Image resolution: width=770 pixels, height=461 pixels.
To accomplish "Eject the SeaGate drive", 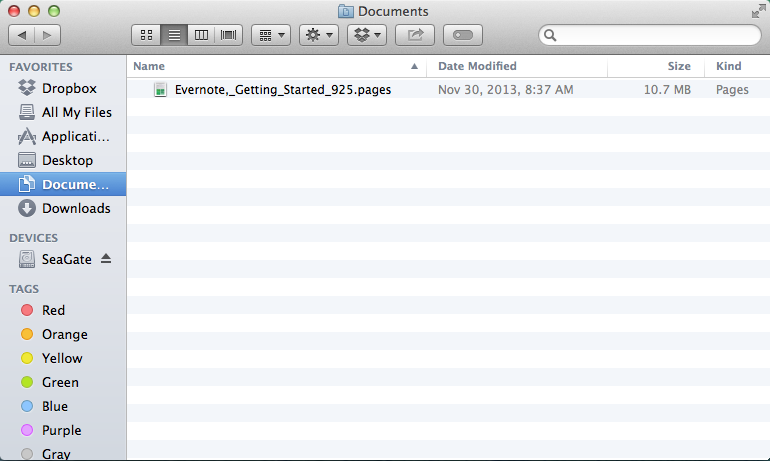I will (106, 259).
